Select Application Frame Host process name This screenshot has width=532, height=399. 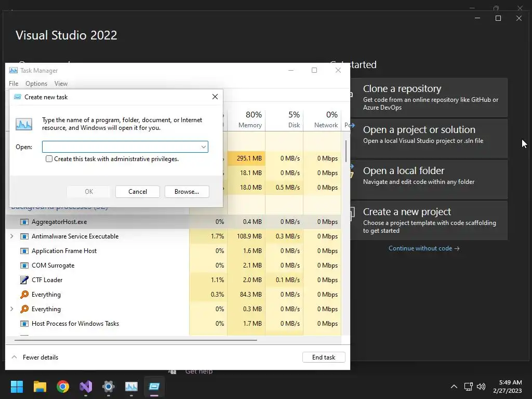click(x=64, y=251)
